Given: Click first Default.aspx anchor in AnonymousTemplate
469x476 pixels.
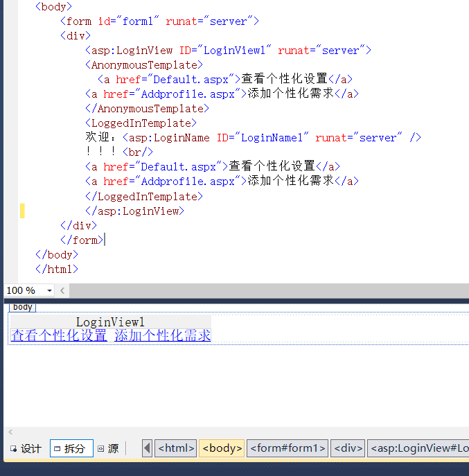Looking at the screenshot, I should [225, 79].
